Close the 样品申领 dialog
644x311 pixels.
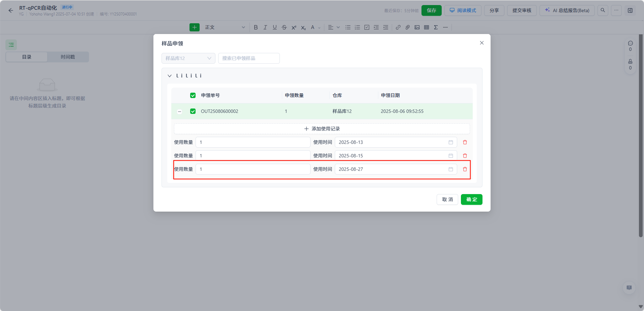coord(481,43)
